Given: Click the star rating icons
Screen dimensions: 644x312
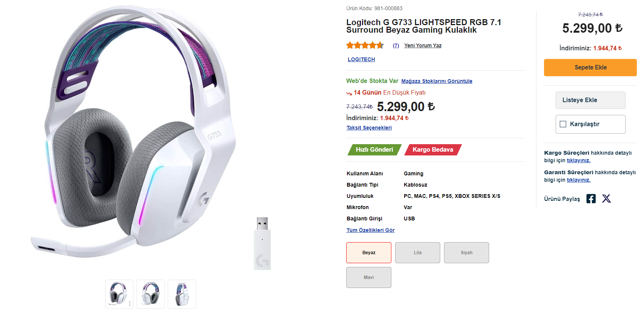Looking at the screenshot, I should 365,45.
